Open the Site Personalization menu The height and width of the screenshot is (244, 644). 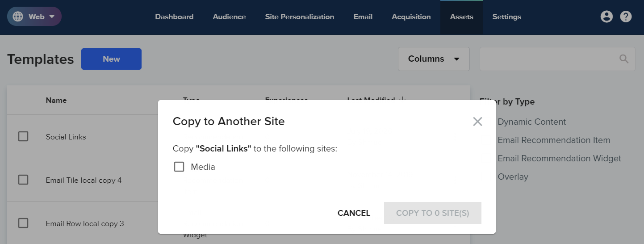(300, 17)
